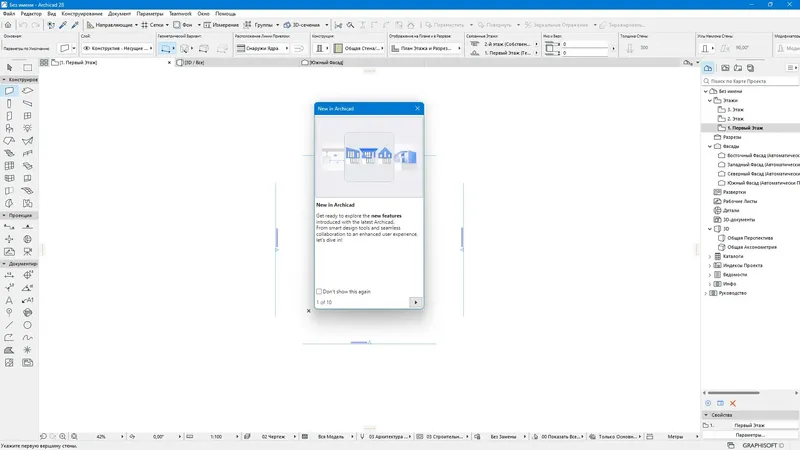Screen dimensions: 800x450
Task: Check the "Don't show this again" checkbox
Action: [x=319, y=291]
